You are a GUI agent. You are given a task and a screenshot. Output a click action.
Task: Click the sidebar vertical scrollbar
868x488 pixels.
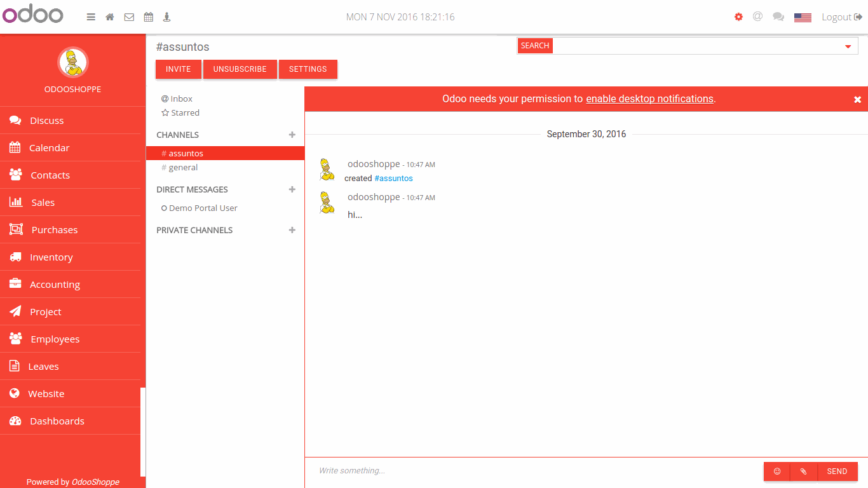[x=143, y=432]
